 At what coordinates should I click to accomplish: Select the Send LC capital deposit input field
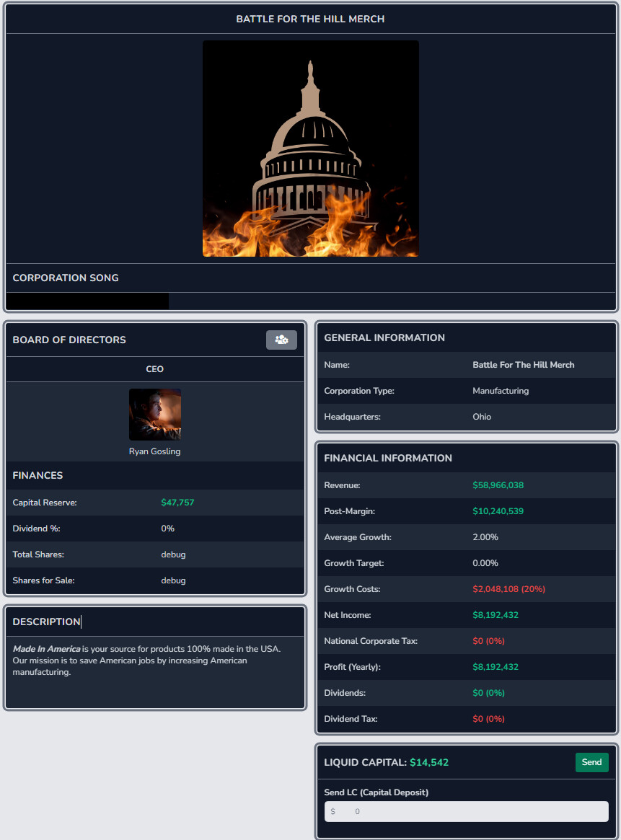(x=466, y=811)
